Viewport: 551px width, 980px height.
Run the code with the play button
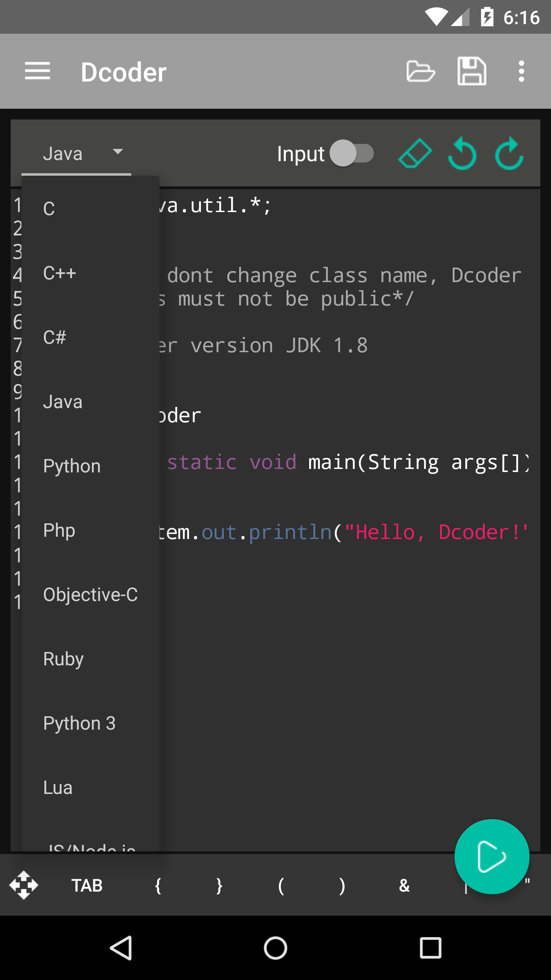click(x=493, y=857)
